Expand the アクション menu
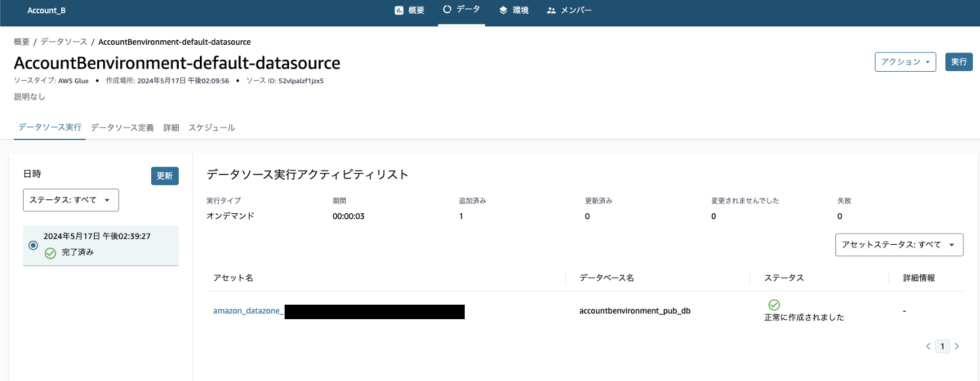 (905, 61)
